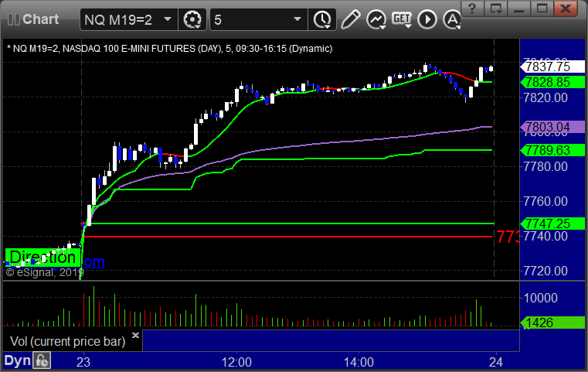Click the 7720.00 price axis label
This screenshot has height=372, width=588.
546,271
